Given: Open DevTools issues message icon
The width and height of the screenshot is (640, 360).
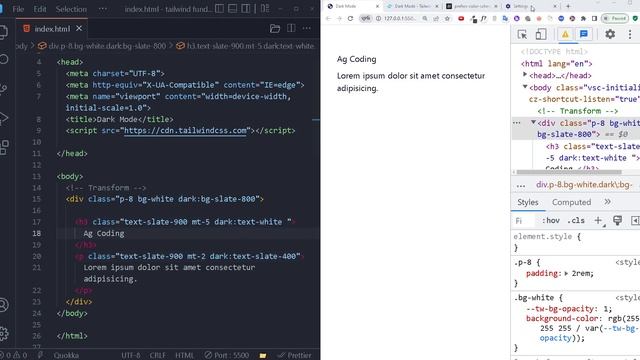Looking at the screenshot, I should click(584, 34).
